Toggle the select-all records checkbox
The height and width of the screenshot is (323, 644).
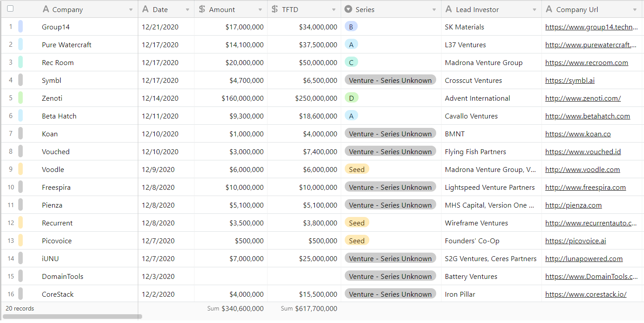[10, 9]
